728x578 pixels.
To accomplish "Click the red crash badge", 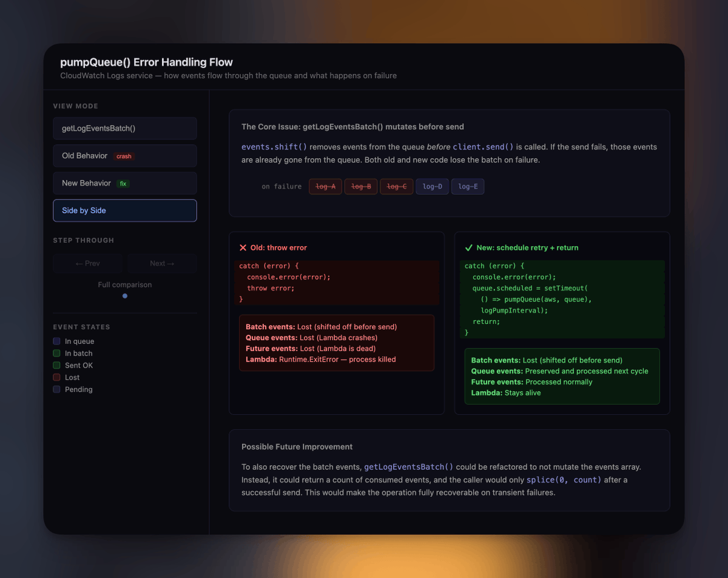I will [124, 156].
